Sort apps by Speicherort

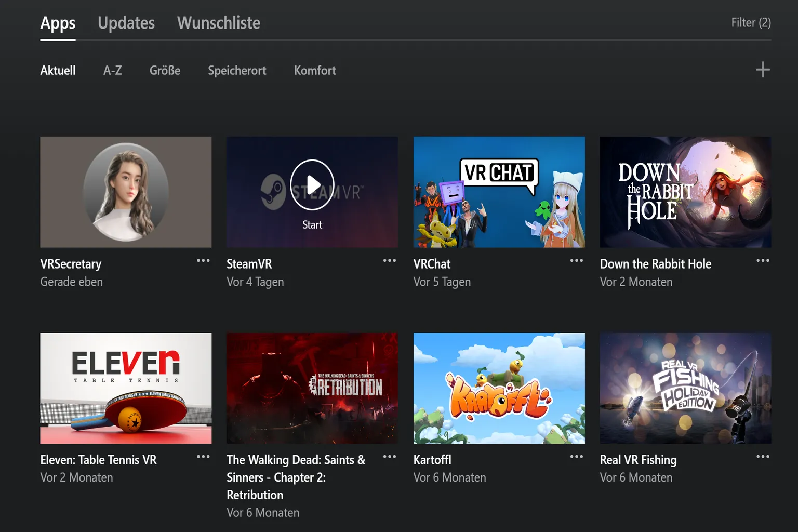click(237, 71)
